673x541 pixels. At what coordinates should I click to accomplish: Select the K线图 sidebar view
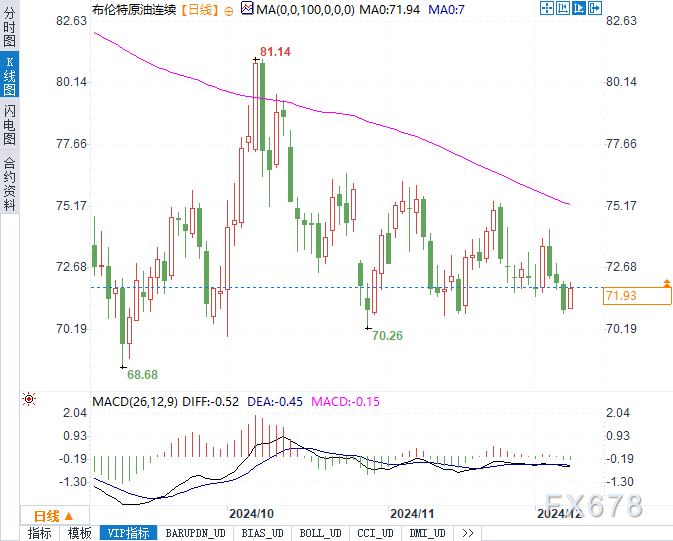(x=9, y=76)
